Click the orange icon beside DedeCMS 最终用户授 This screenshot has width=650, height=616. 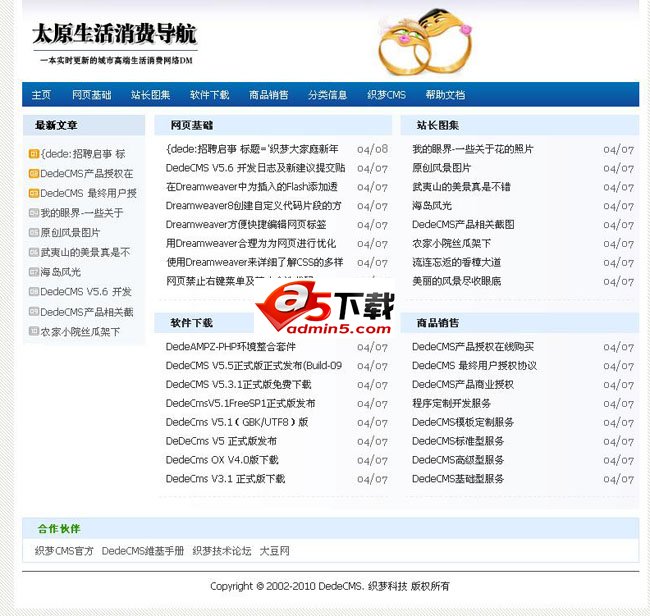(34, 193)
